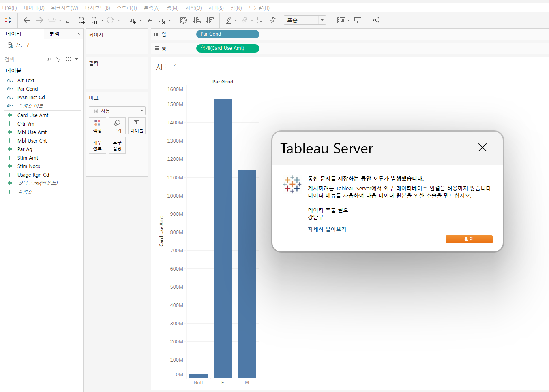This screenshot has width=549, height=392.
Task: Click the Save floppy disk icon
Action: pyautogui.click(x=69, y=20)
